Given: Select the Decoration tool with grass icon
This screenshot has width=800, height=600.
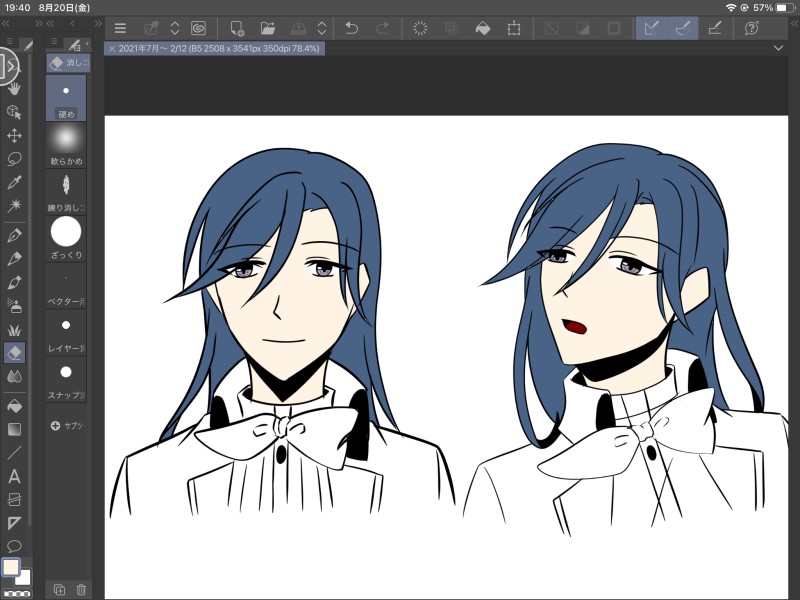Looking at the screenshot, I should tap(14, 329).
